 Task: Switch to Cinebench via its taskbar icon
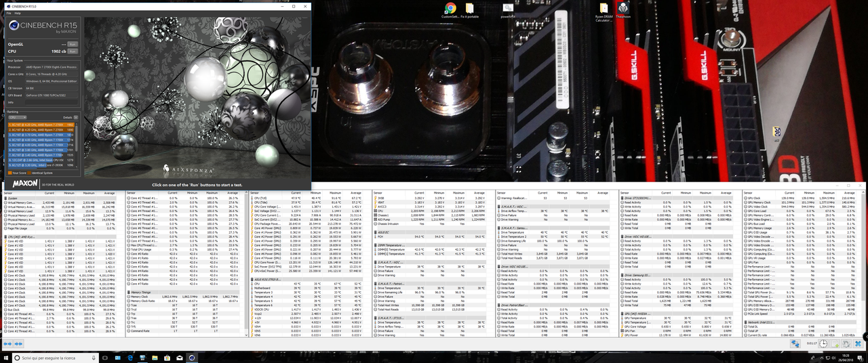click(x=192, y=358)
